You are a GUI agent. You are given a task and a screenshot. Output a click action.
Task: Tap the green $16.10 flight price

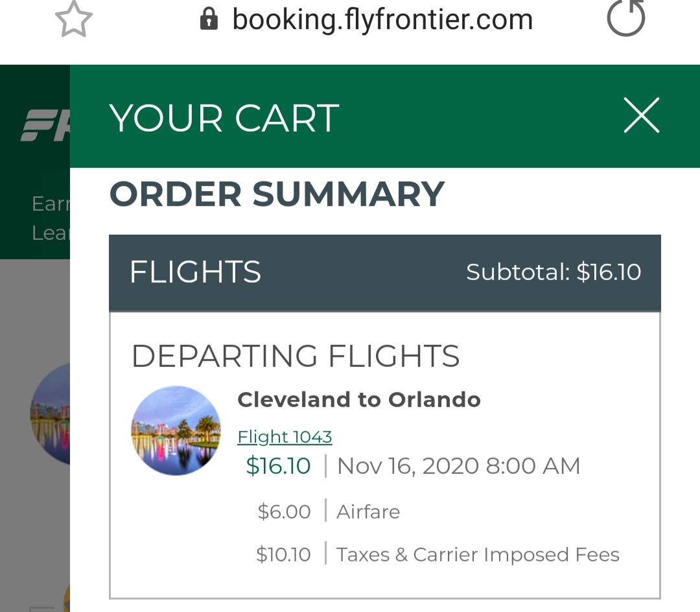278,466
